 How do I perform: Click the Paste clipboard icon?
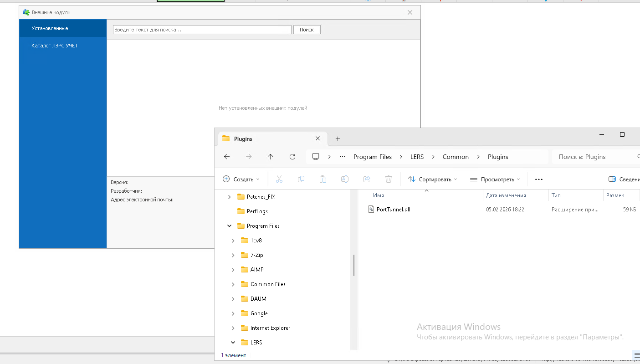323,179
